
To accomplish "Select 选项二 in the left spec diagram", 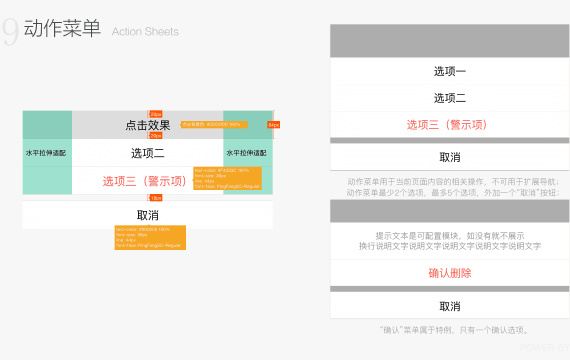I will [148, 153].
